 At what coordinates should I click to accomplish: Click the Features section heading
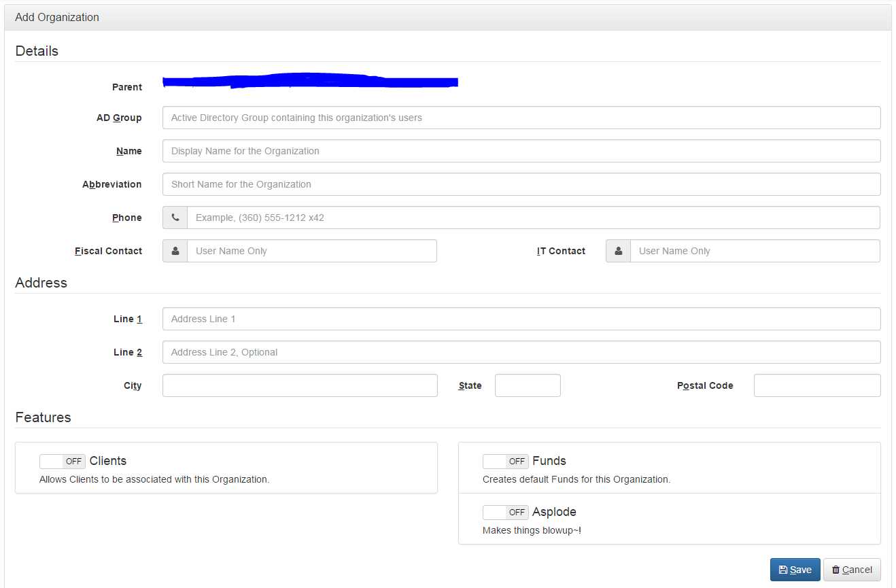(43, 417)
